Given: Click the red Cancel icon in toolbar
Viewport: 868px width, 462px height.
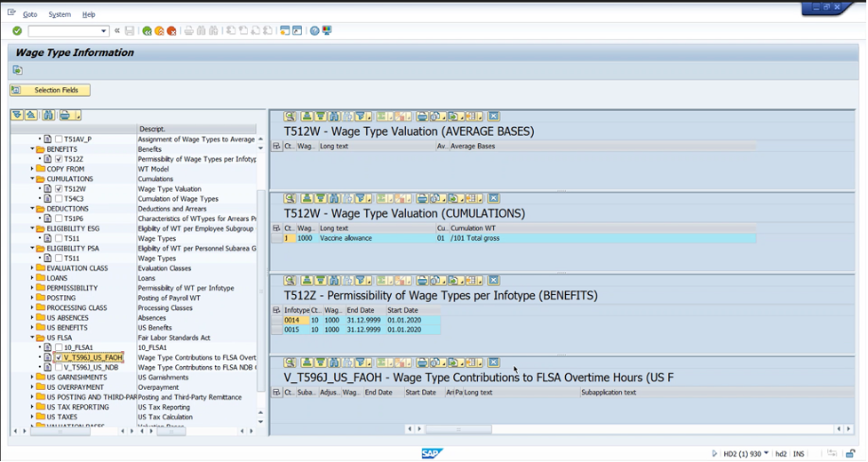Looking at the screenshot, I should click(171, 31).
